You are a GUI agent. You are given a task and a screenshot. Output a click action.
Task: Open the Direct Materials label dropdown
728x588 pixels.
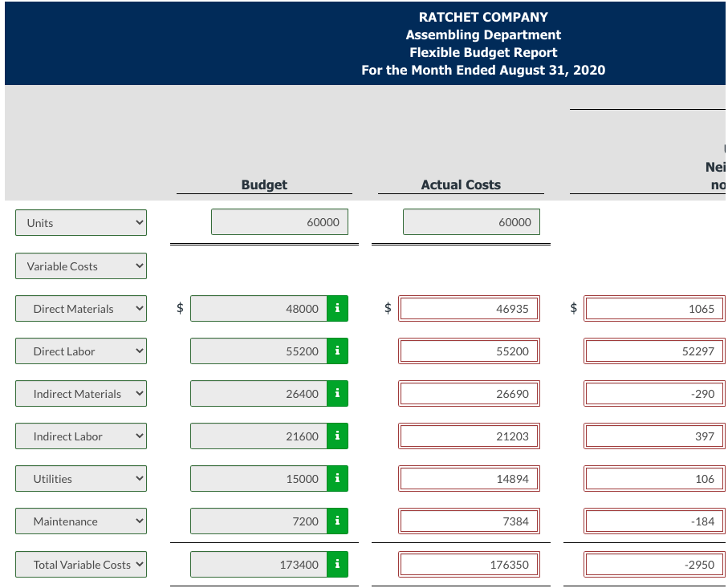[x=80, y=308]
